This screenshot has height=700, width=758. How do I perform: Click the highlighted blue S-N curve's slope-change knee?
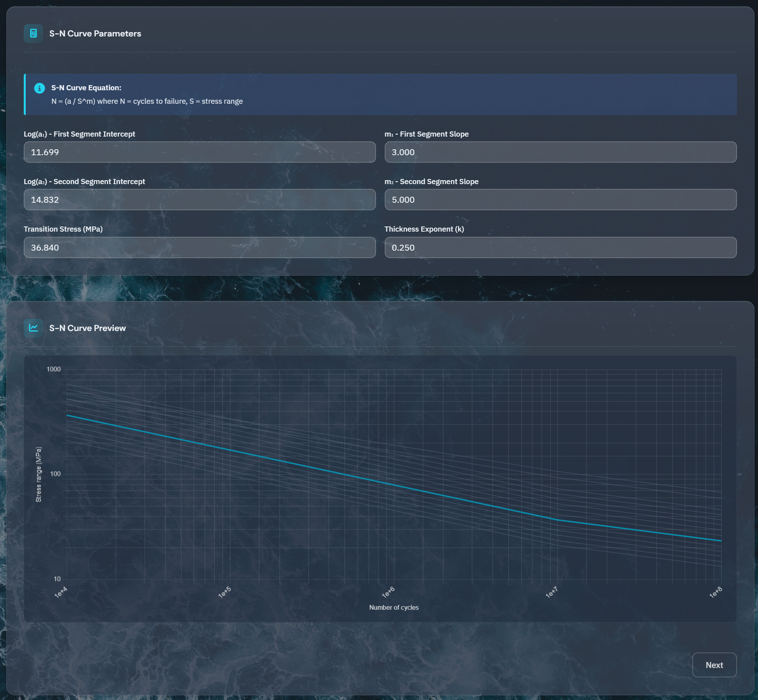pos(557,520)
